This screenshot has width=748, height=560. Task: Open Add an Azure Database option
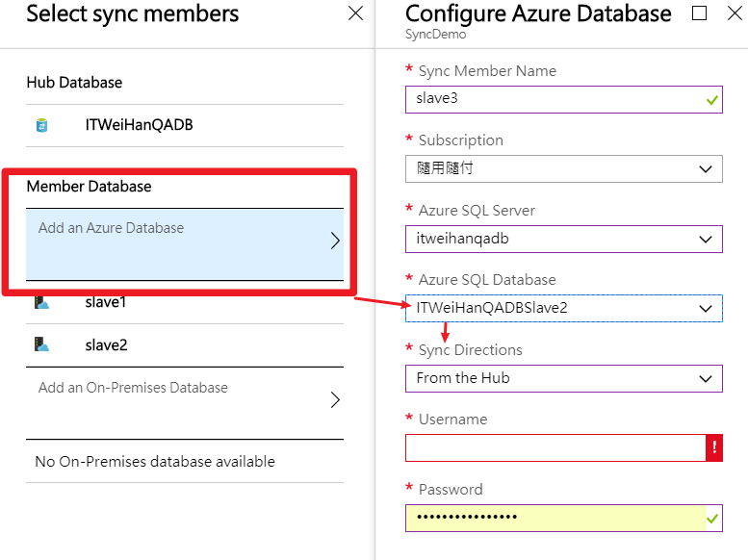[185, 244]
